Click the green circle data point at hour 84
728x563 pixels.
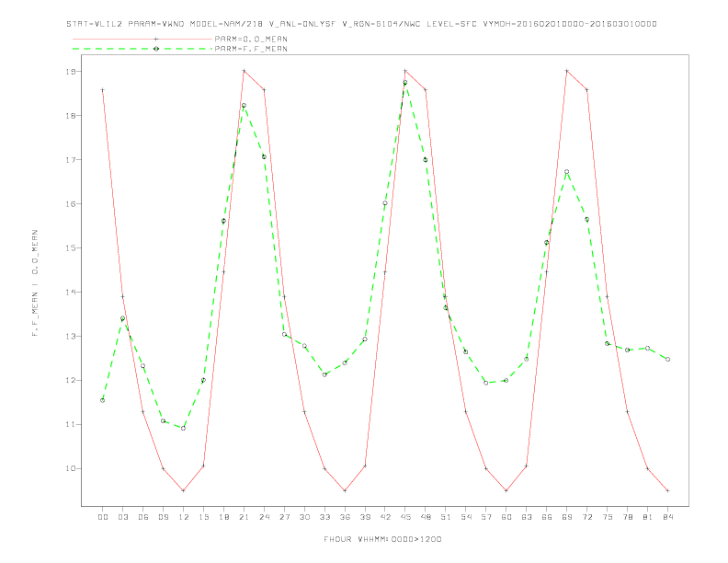pos(667,359)
